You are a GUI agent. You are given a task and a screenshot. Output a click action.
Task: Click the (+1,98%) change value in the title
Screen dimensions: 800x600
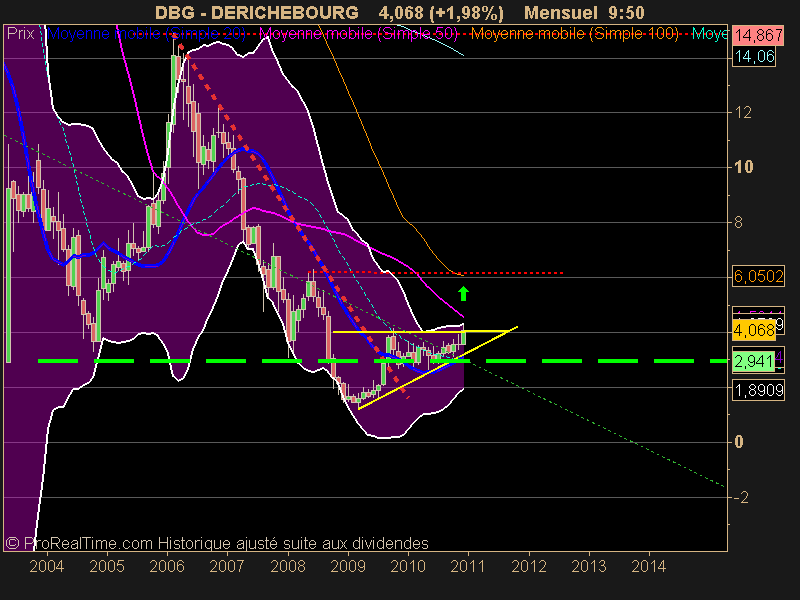[x=466, y=12]
